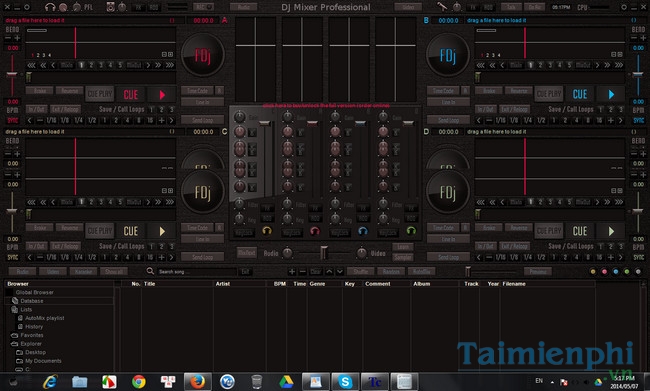Open History in the browser tree
This screenshot has width=650, height=391.
coord(34,327)
